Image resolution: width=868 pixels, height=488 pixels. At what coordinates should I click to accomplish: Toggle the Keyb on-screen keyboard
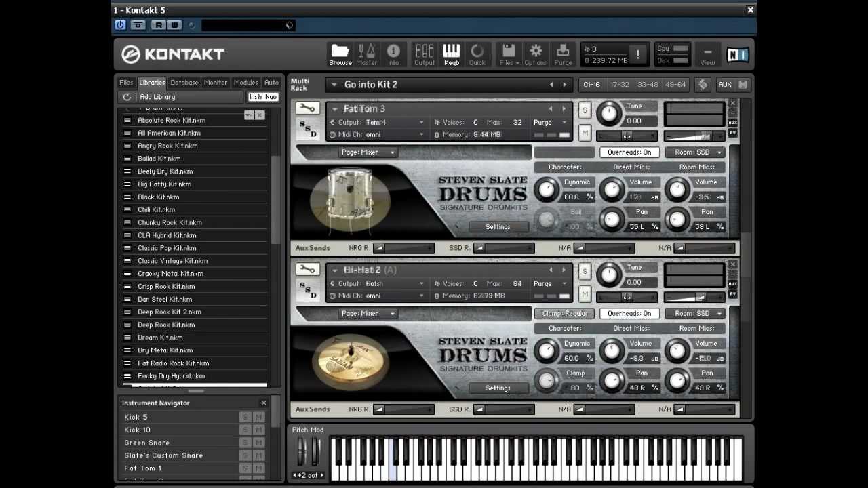[x=451, y=54]
